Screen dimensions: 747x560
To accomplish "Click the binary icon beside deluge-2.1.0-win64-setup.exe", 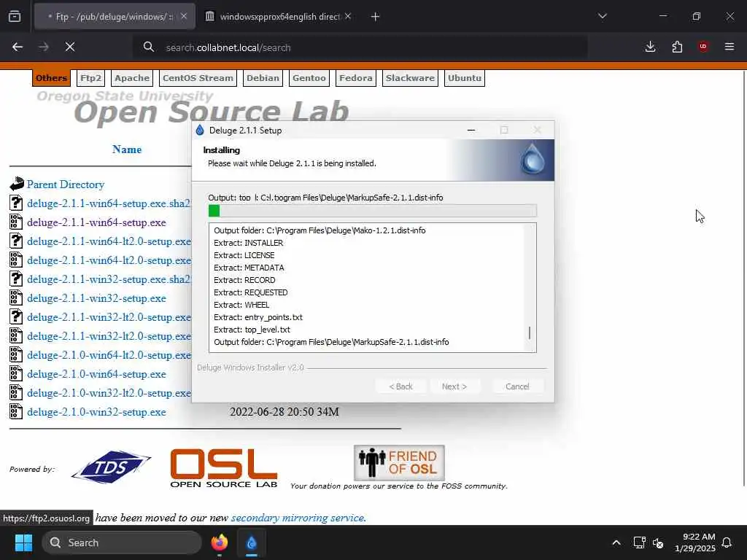I will (16, 373).
